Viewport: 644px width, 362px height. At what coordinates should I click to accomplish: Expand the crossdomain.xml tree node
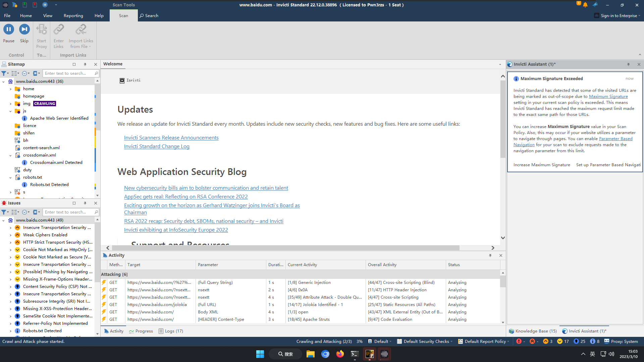tap(11, 155)
